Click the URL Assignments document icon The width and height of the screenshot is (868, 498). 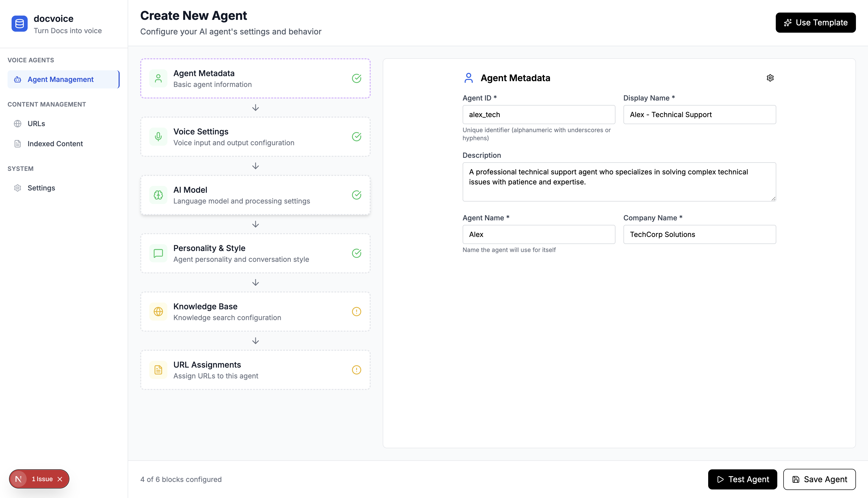pyautogui.click(x=158, y=370)
